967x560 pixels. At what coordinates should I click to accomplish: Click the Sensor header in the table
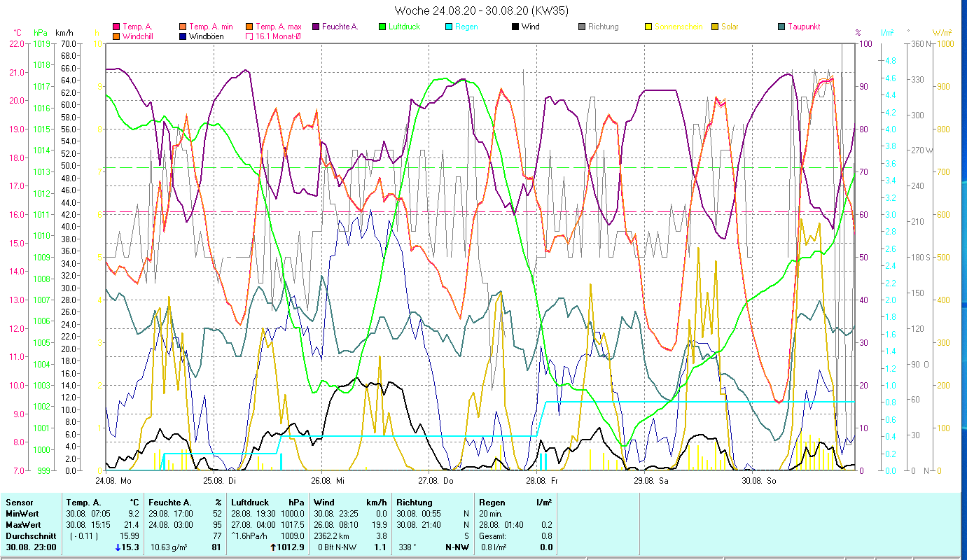18,503
